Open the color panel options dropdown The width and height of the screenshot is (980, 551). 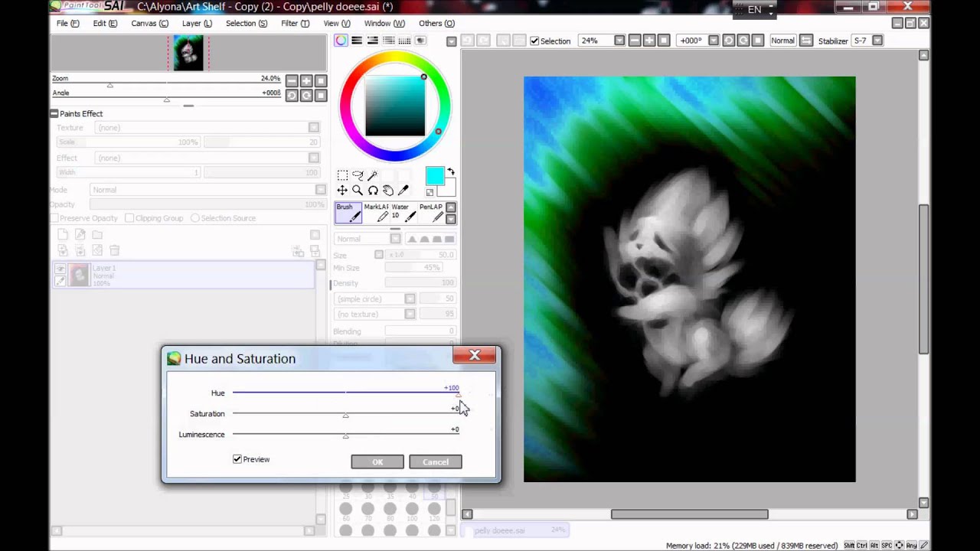[452, 41]
